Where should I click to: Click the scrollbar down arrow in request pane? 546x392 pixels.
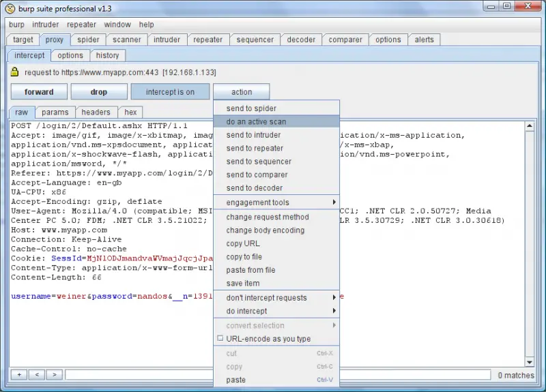pos(530,362)
